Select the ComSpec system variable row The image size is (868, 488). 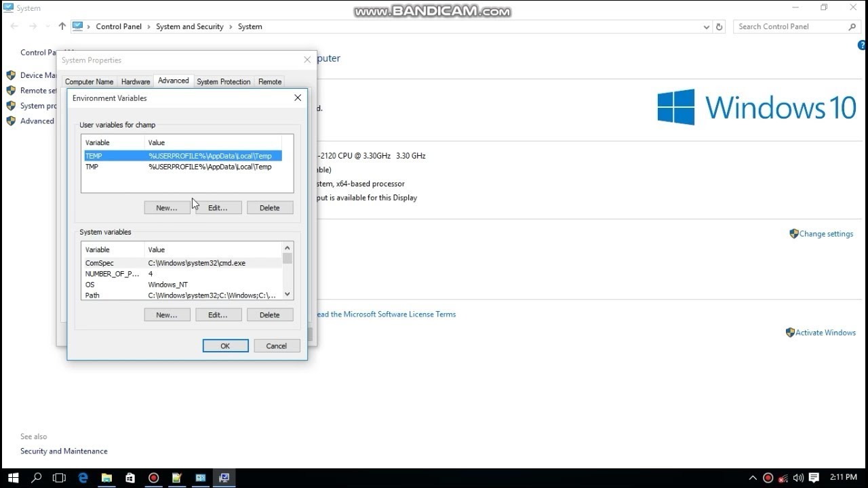click(x=182, y=263)
